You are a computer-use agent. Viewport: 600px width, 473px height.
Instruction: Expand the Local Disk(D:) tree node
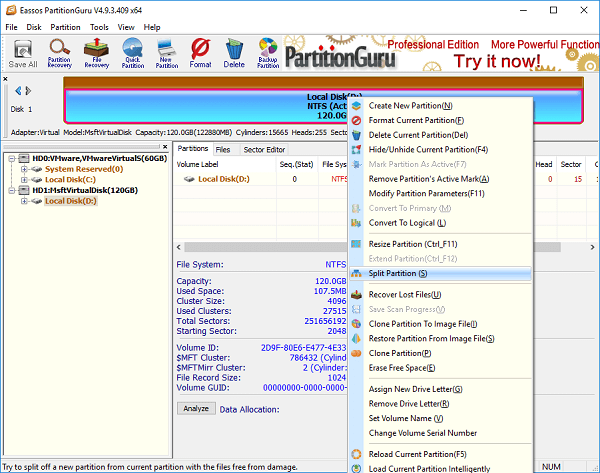(x=24, y=201)
